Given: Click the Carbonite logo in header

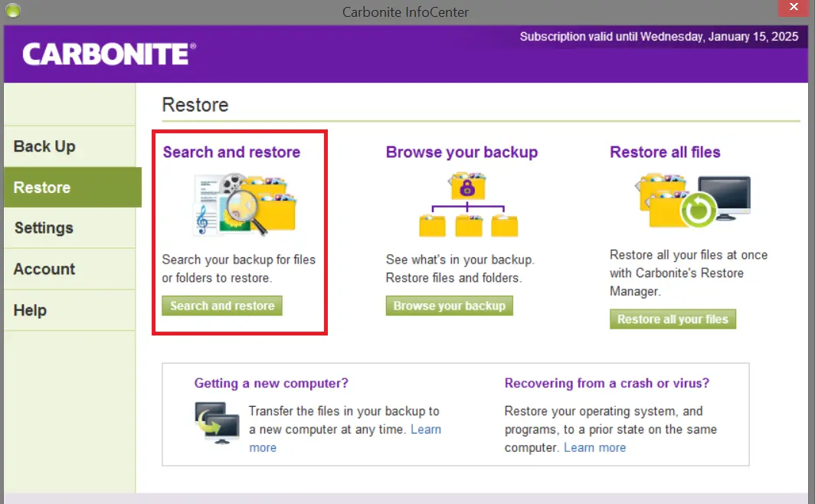Looking at the screenshot, I should (x=109, y=54).
